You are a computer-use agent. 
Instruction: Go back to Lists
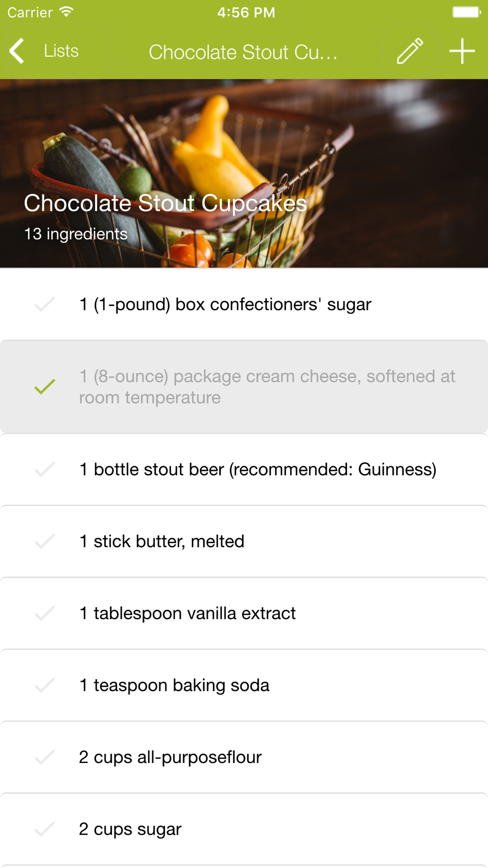(61, 51)
